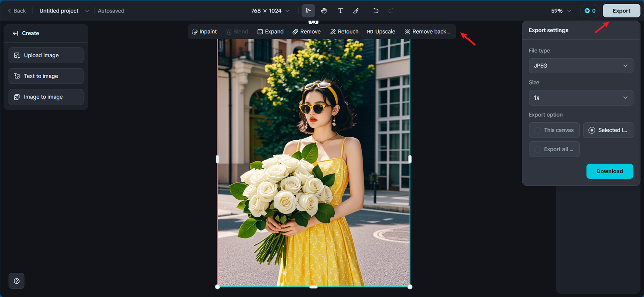
Task: Click the woman with roses image
Action: pyautogui.click(x=313, y=163)
